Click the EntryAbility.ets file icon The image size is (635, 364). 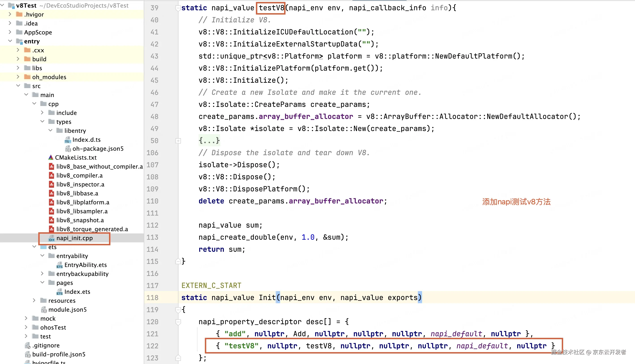(59, 265)
